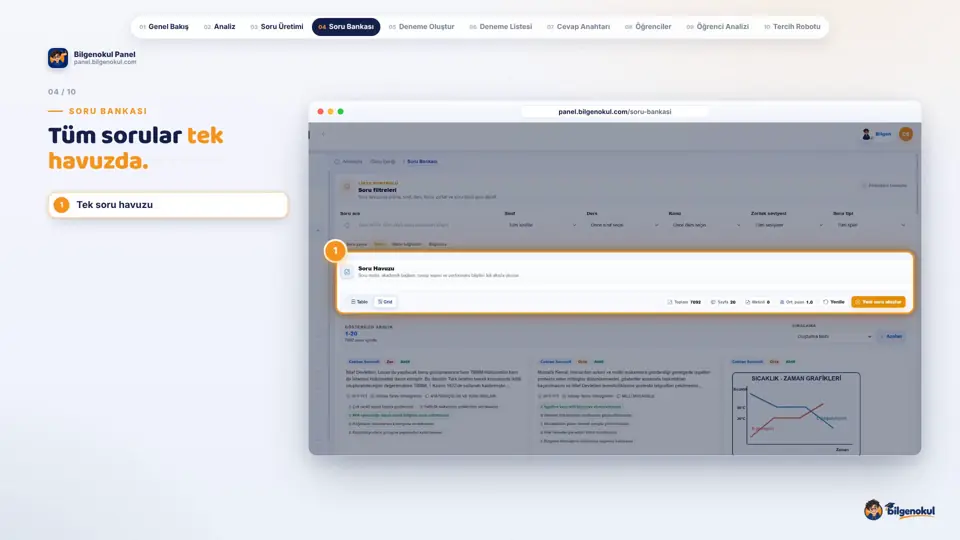The height and width of the screenshot is (540, 960).
Task: Go to the Öğrenciler tab
Action: tap(648, 27)
